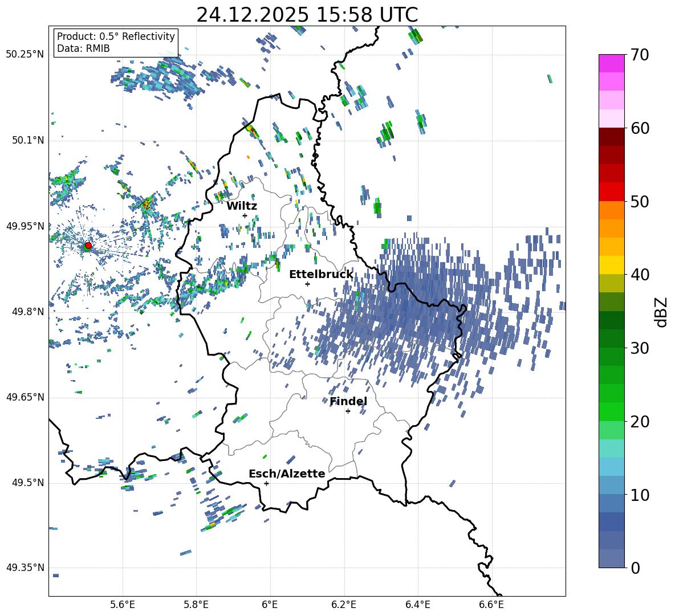Screen dimensions: 675x616
Task: Click the colorbar value 40
Action: pos(640,275)
